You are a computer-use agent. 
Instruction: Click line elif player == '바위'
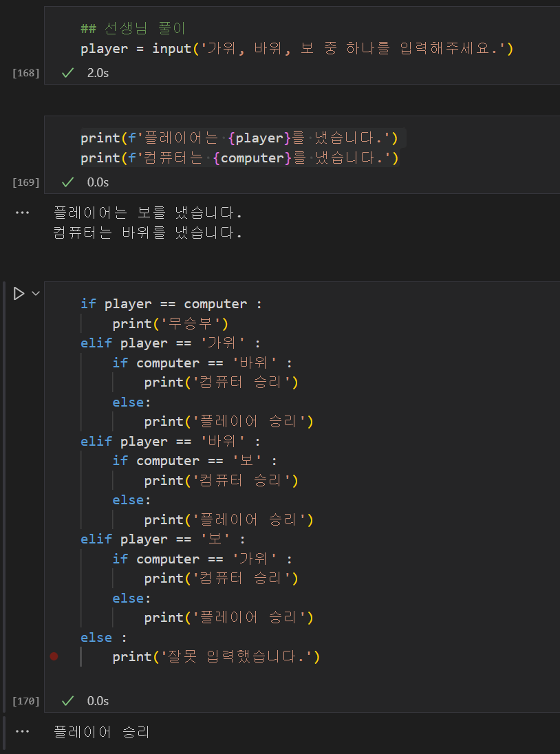pos(170,442)
